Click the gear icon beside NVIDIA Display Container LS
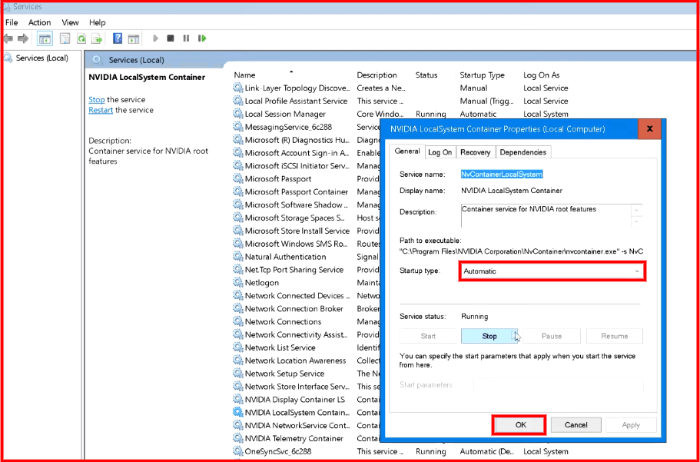The height and width of the screenshot is (462, 700). [238, 399]
